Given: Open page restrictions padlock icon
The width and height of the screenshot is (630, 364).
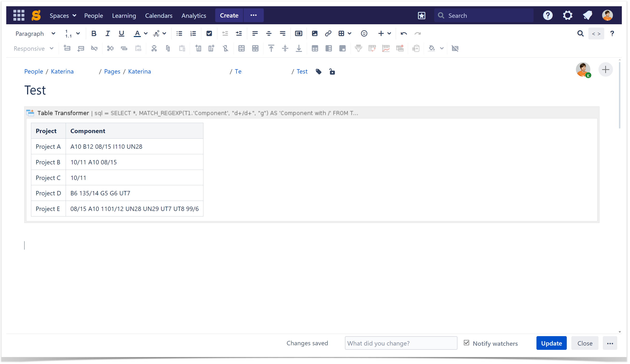Looking at the screenshot, I should pyautogui.click(x=332, y=72).
